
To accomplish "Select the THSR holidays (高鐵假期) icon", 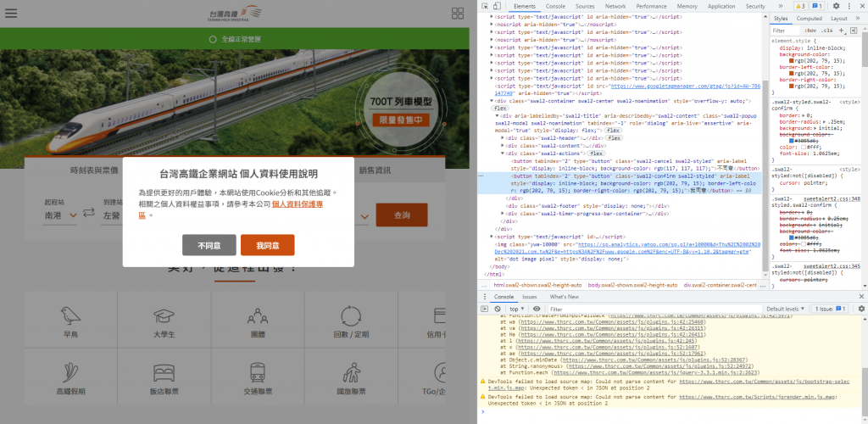I will [x=71, y=379].
